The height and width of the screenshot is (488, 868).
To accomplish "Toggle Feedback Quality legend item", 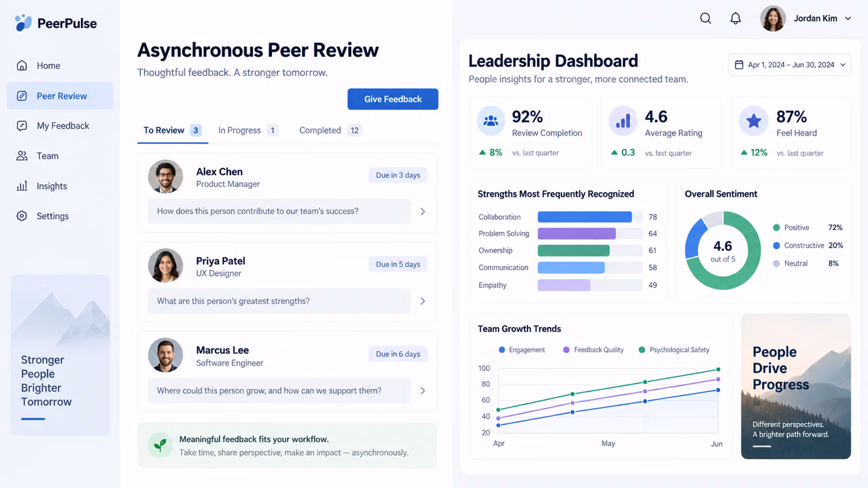I will point(593,350).
